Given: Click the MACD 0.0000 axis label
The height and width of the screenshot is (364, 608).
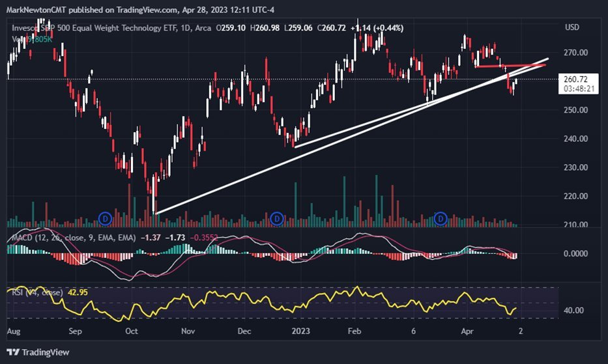Looking at the screenshot, I should click(x=575, y=253).
